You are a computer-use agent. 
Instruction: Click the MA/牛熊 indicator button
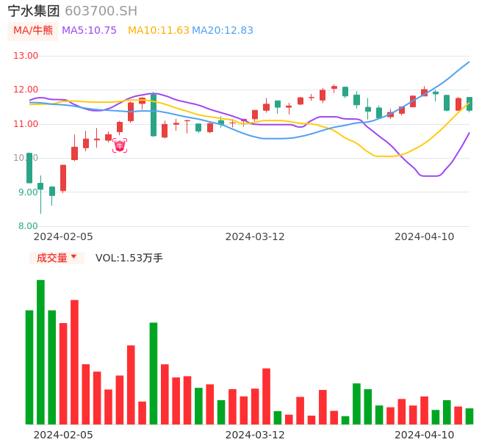click(x=33, y=31)
